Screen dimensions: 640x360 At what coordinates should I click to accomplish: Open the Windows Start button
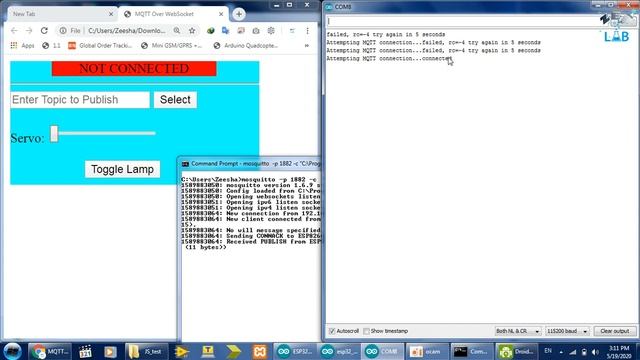click(x=12, y=351)
